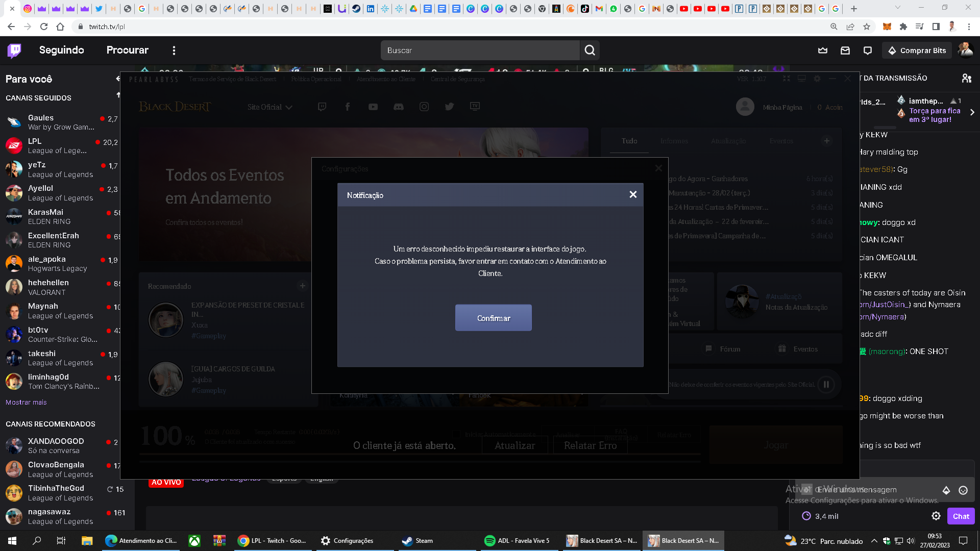Send message with the Chat button
This screenshot has height=551, width=980.
point(961,516)
